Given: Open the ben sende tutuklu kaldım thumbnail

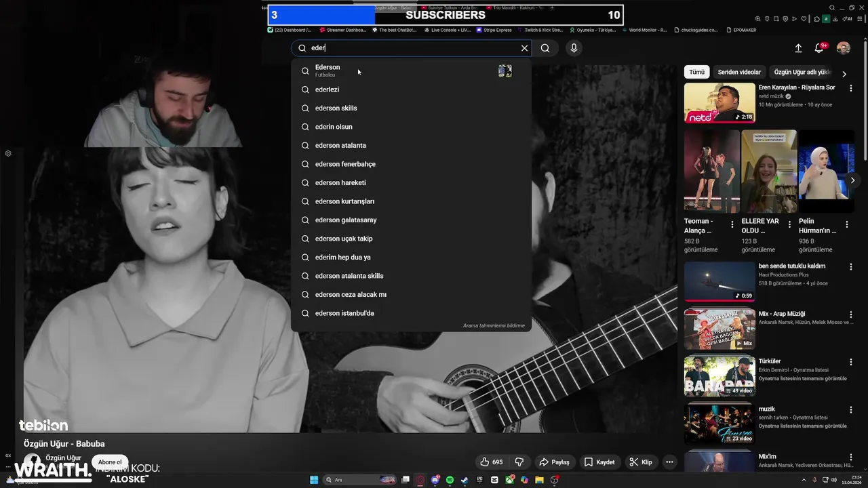Looking at the screenshot, I should (719, 281).
